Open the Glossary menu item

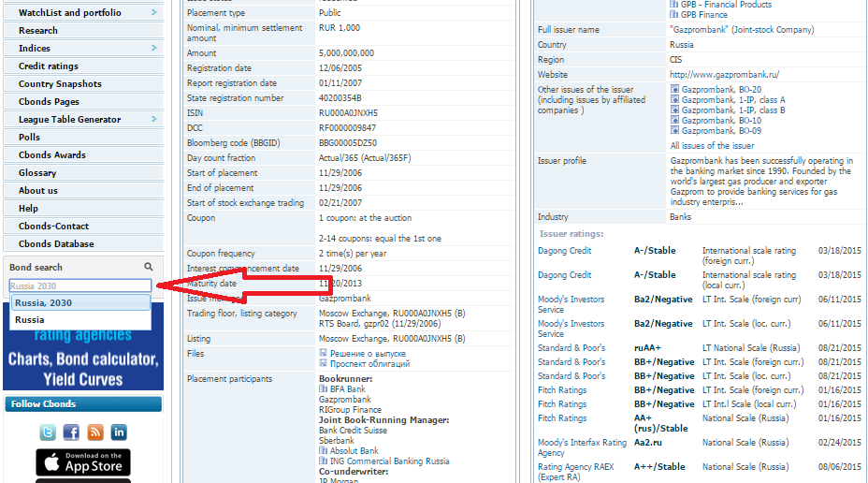pyautogui.click(x=37, y=173)
